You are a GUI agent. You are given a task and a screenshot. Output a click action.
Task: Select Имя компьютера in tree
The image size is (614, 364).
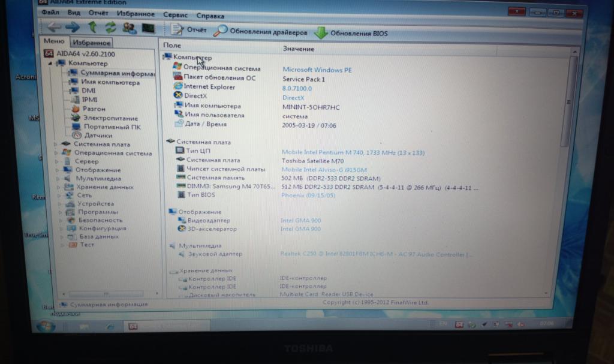click(x=104, y=82)
